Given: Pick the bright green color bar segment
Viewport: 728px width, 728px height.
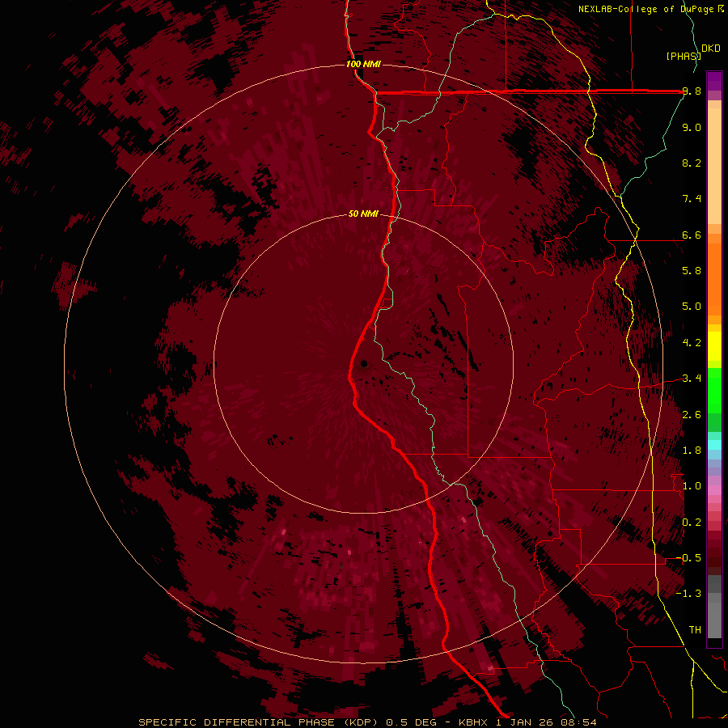Looking at the screenshot, I should point(714,390).
